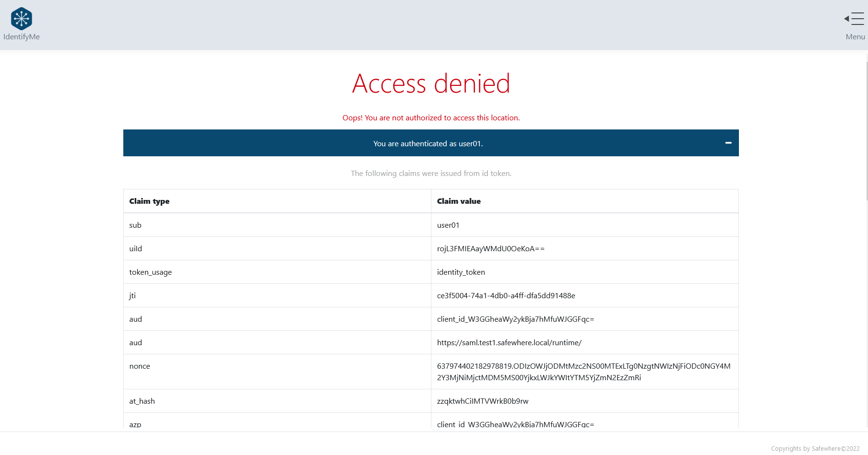Image resolution: width=868 pixels, height=455 pixels.
Task: Click the 'You are authenticated as user01' banner text
Action: pyautogui.click(x=428, y=144)
